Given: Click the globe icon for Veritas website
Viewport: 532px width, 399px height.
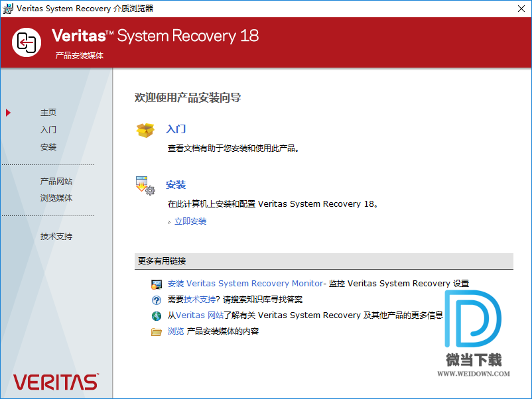Looking at the screenshot, I should 157,316.
